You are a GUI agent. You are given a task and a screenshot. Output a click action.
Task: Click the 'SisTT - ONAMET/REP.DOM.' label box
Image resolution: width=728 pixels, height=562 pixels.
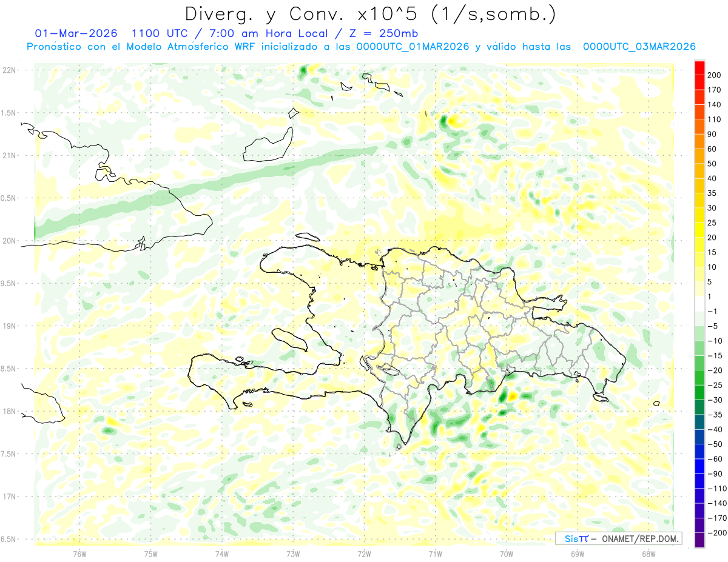click(618, 538)
